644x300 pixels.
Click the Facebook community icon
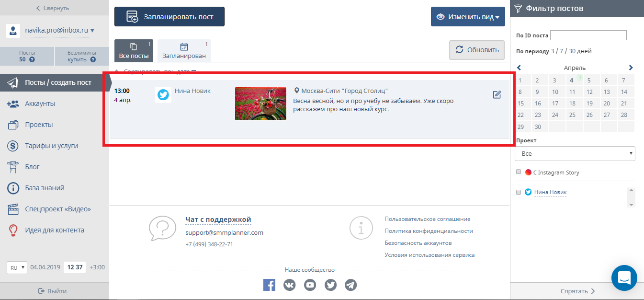pos(269,285)
